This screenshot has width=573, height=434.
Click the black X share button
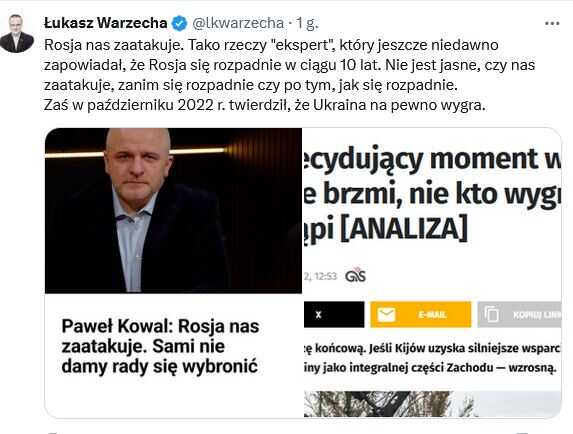coord(334,315)
